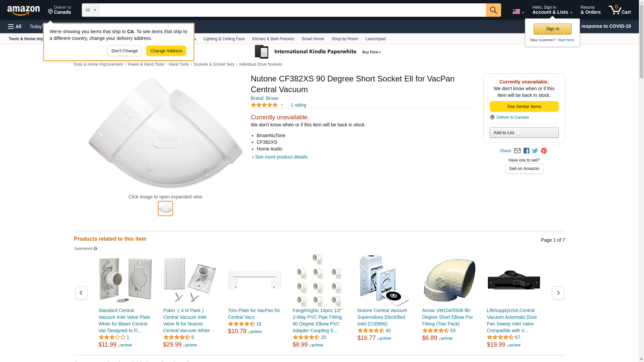Open the Smart Home category tab
This screenshot has width=644, height=362.
[x=313, y=39]
